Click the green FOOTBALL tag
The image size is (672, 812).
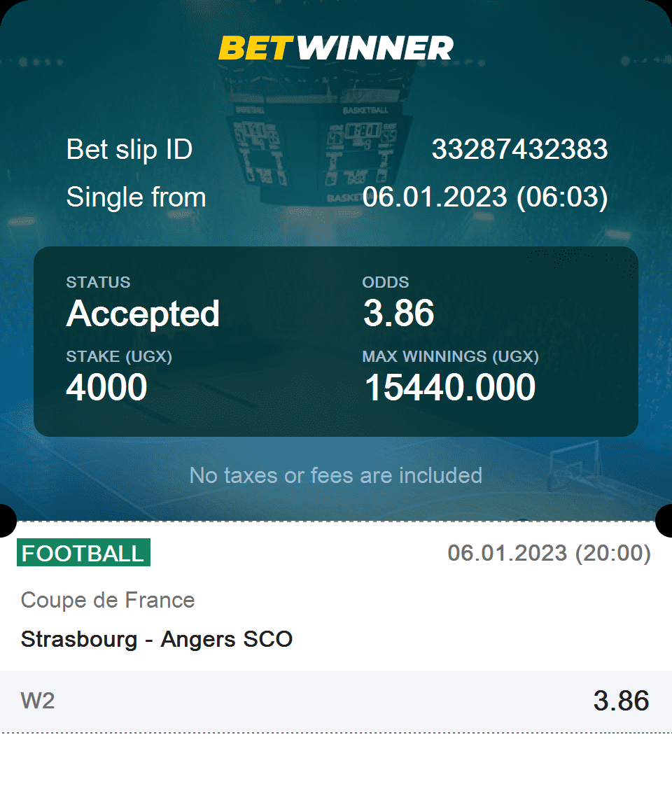point(83,552)
